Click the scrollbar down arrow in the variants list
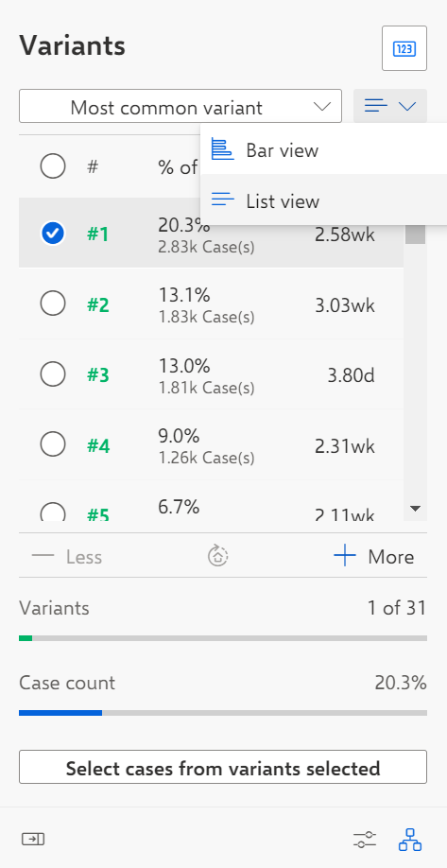The width and height of the screenshot is (447, 868). [x=415, y=508]
